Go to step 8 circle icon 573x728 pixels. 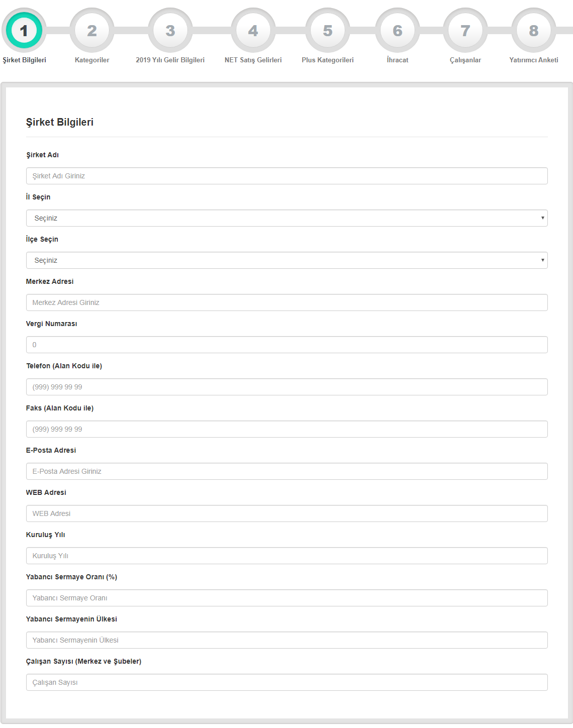[x=534, y=31]
